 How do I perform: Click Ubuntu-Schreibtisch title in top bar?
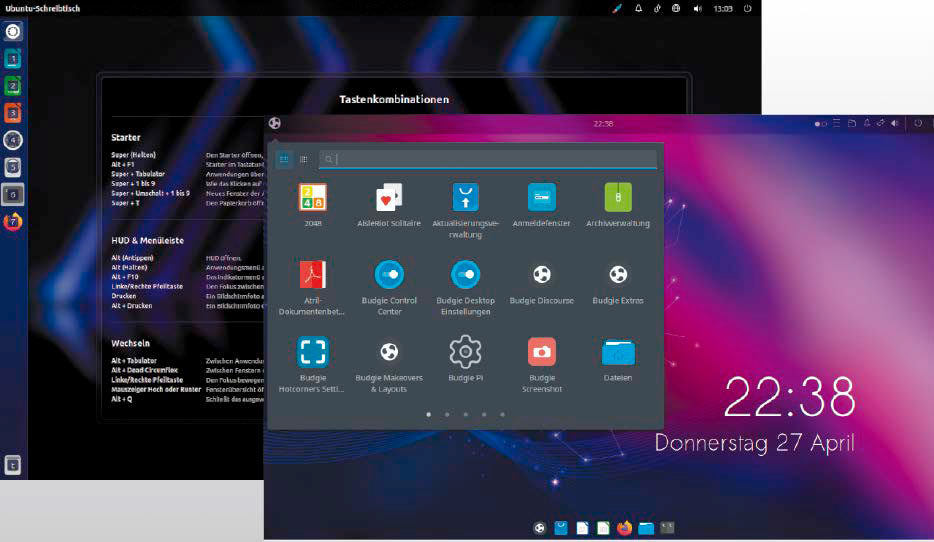pos(42,8)
